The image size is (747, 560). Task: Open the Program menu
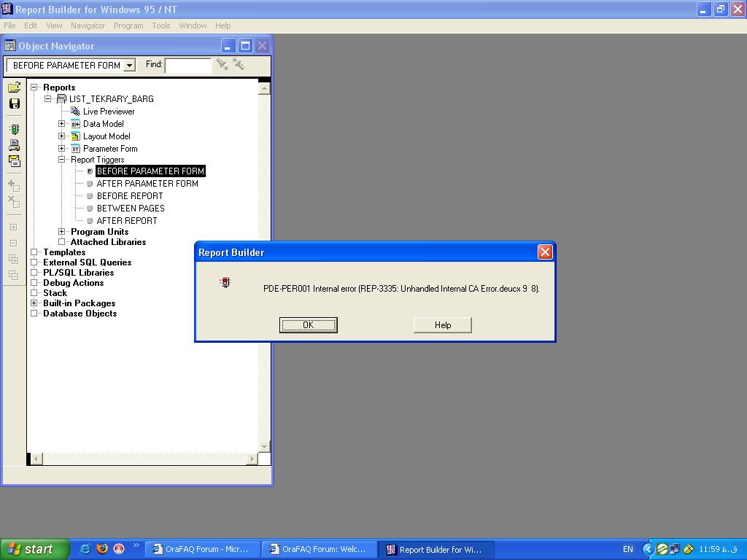tap(128, 26)
